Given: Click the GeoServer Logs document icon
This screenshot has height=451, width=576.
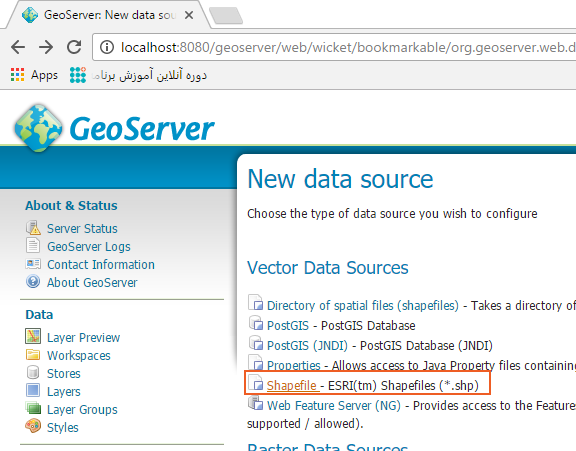Looking at the screenshot, I should [x=33, y=245].
